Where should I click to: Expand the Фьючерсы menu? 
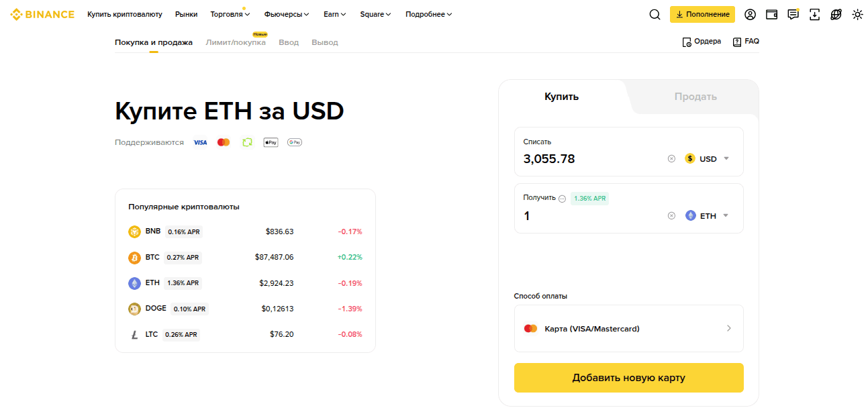(x=287, y=14)
